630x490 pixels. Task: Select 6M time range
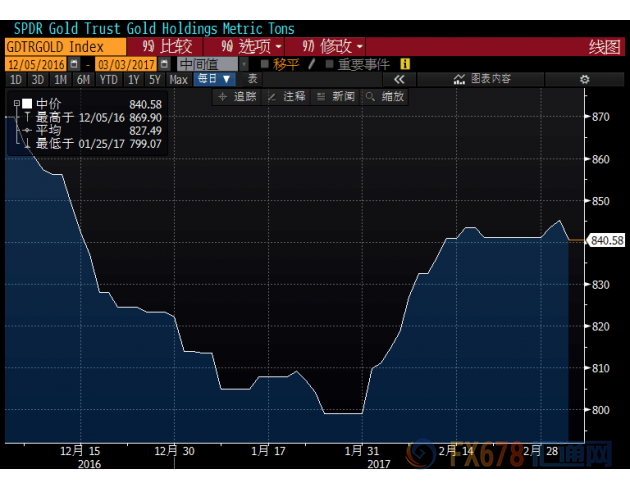click(83, 80)
